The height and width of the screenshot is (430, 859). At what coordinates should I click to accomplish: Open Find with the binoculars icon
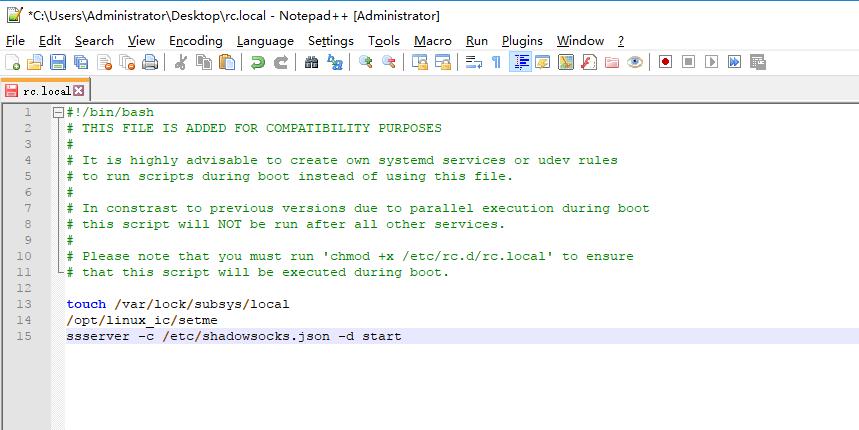pyautogui.click(x=312, y=63)
